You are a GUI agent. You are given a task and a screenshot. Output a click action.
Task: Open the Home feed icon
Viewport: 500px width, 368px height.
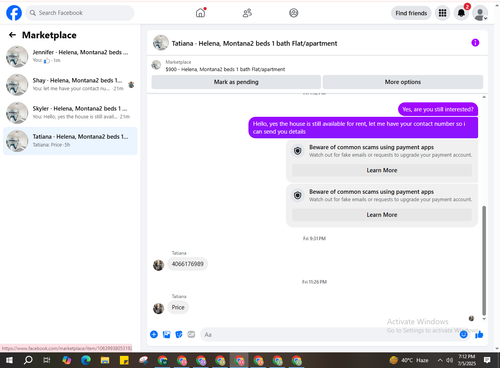200,13
